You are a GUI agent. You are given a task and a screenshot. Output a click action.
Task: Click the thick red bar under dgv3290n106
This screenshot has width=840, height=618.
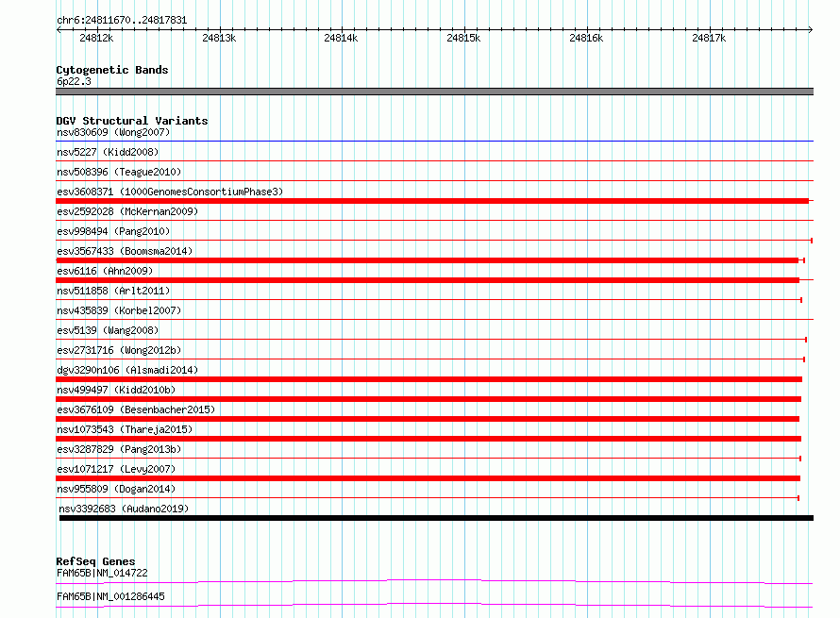tap(428, 379)
